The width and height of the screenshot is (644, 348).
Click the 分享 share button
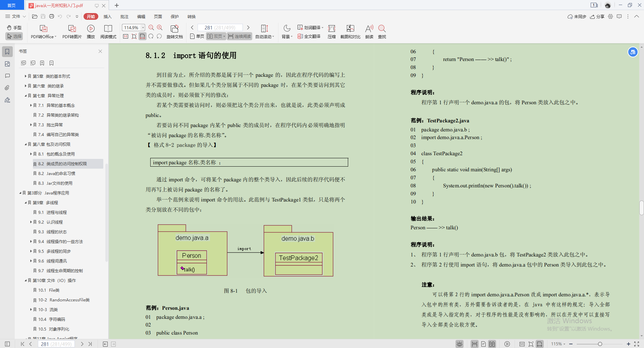(597, 16)
